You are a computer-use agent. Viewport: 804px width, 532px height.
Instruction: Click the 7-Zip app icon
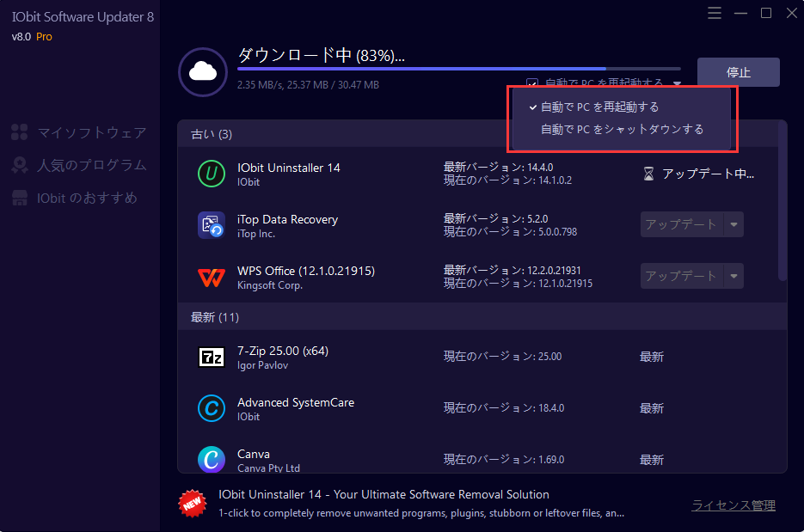[212, 357]
